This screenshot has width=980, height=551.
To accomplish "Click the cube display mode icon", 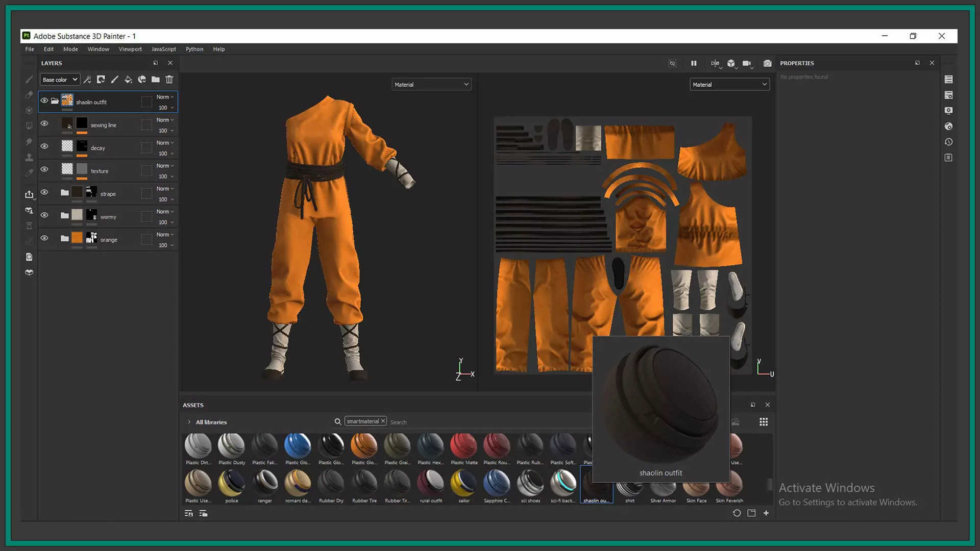I will pos(732,63).
